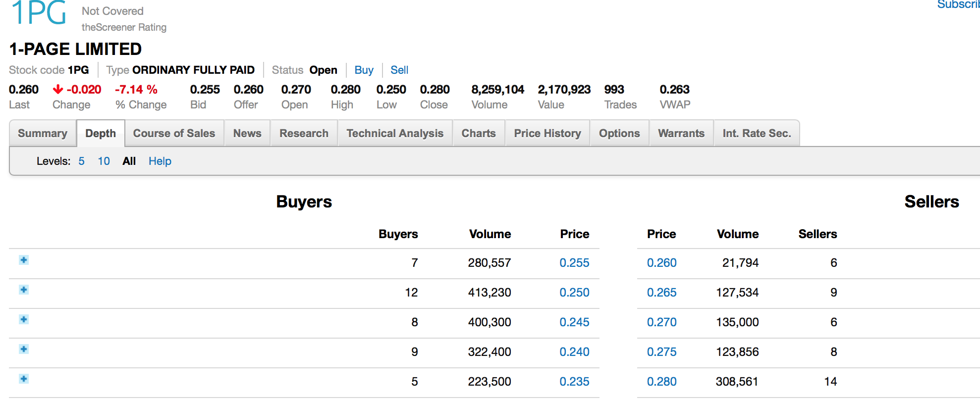
Task: Click the 1PG stock code logo
Action: pos(39,12)
